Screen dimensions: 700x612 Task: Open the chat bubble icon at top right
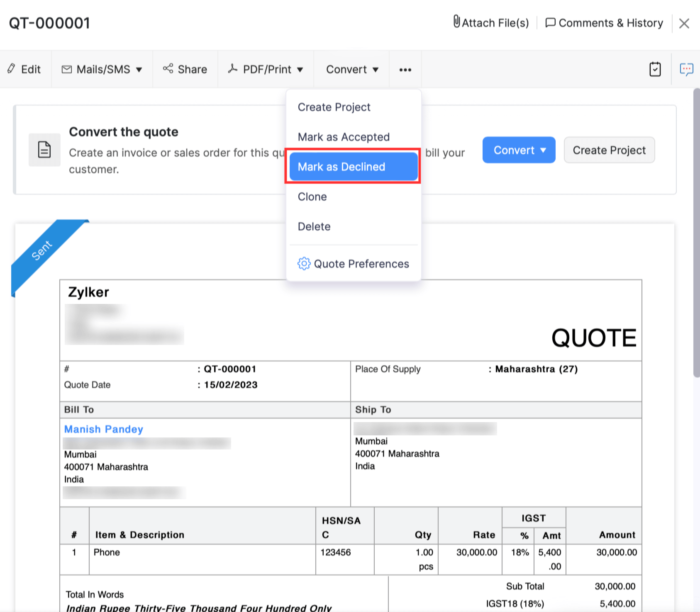[686, 69]
